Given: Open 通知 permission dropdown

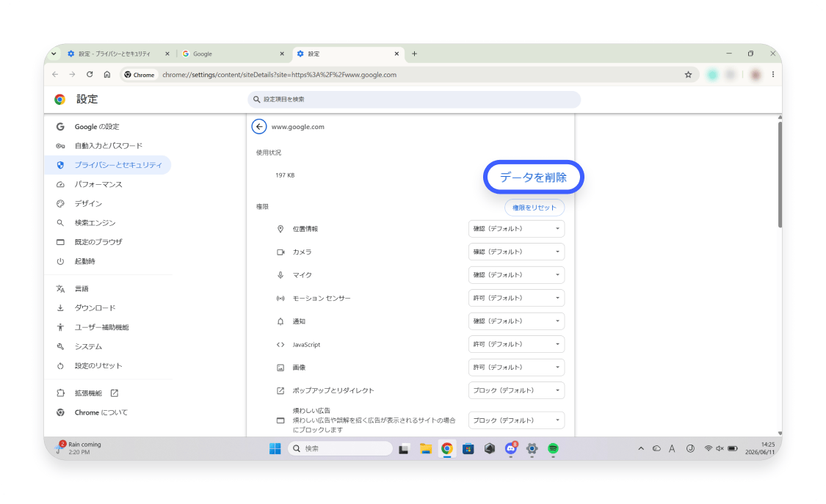Looking at the screenshot, I should pyautogui.click(x=516, y=321).
